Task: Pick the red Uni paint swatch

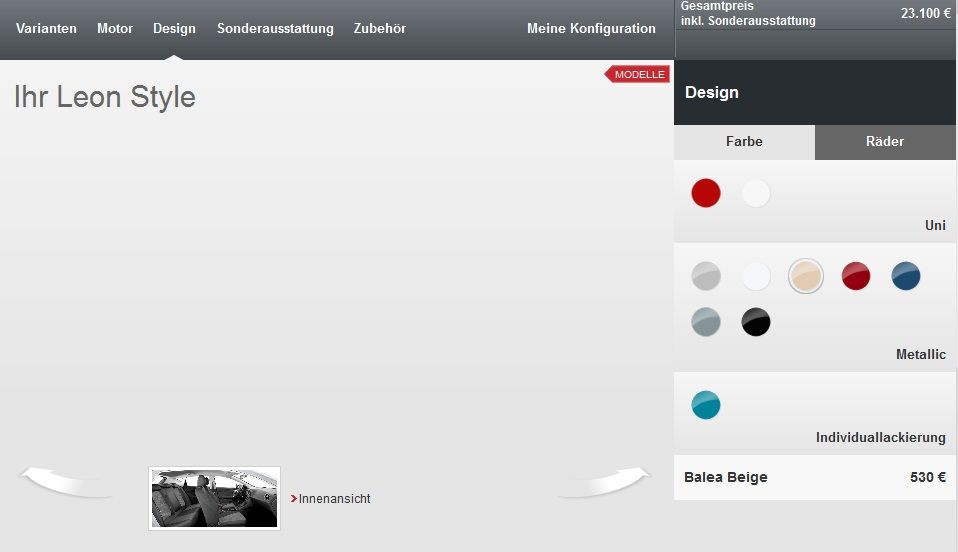Action: [x=706, y=193]
